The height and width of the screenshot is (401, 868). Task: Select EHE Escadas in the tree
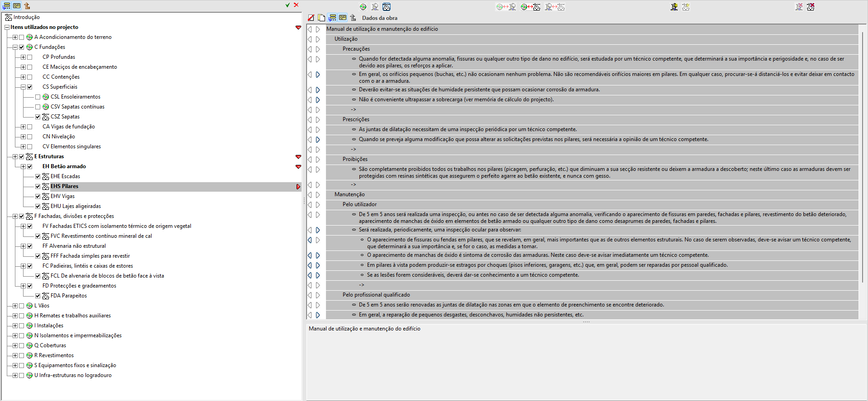point(65,176)
